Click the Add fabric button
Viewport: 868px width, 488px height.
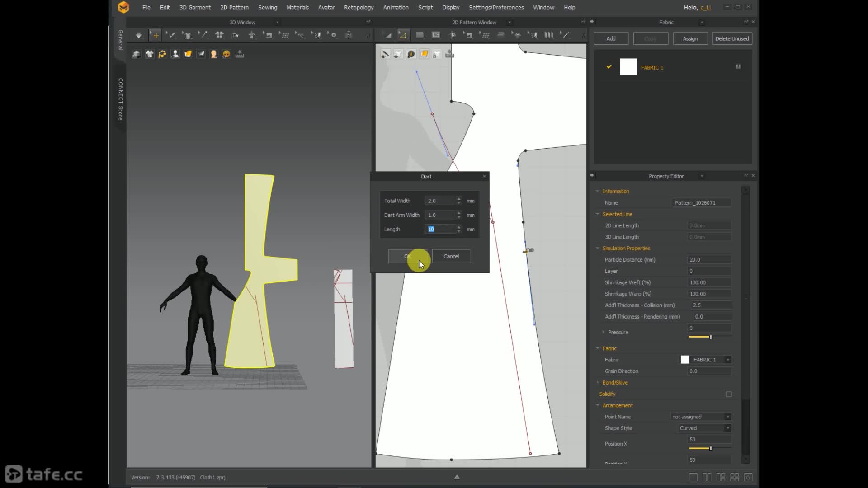coord(611,38)
